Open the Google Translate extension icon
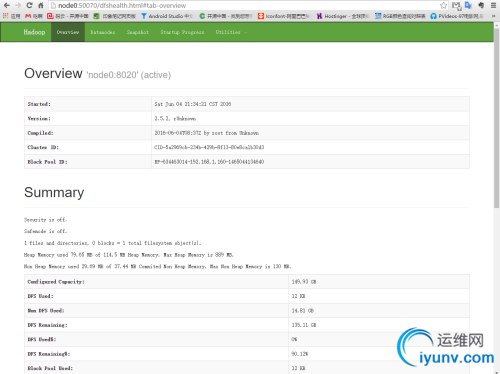The height and width of the screenshot is (374, 500). click(x=468, y=5)
